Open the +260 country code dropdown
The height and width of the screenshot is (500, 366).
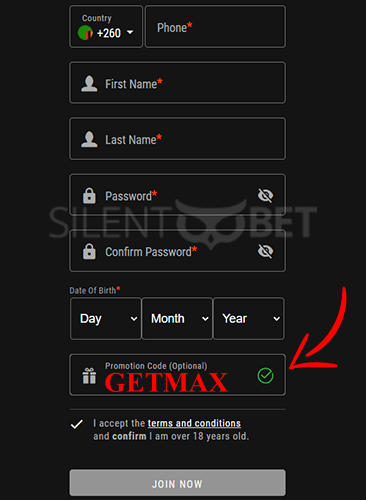tap(106, 27)
